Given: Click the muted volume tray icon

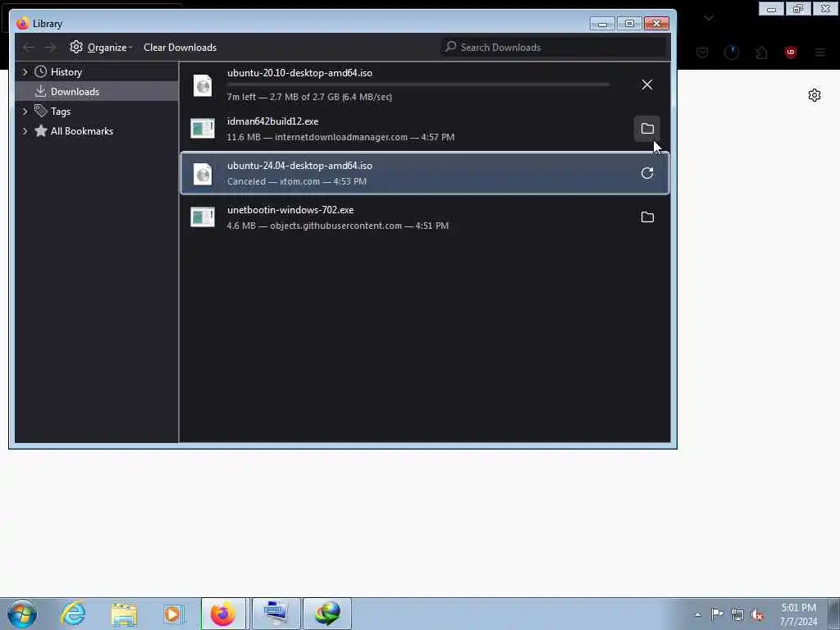Looking at the screenshot, I should 757,615.
